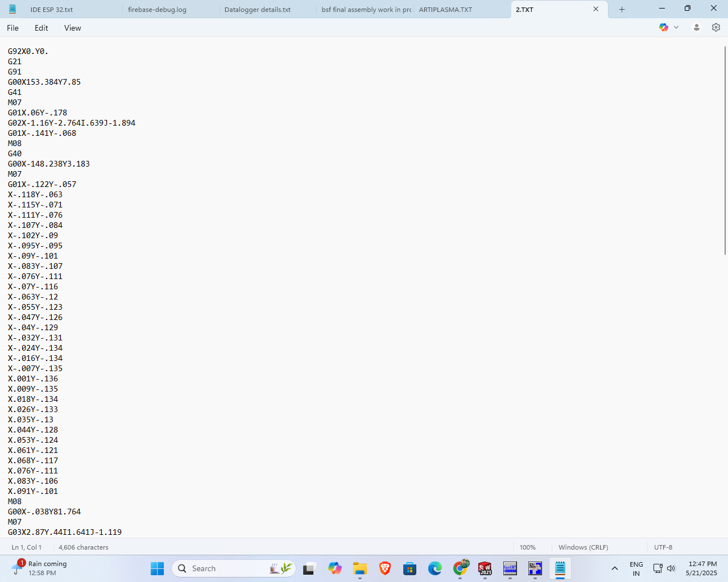Click the 4,606 characters status entry
This screenshot has height=582, width=728.
84,547
